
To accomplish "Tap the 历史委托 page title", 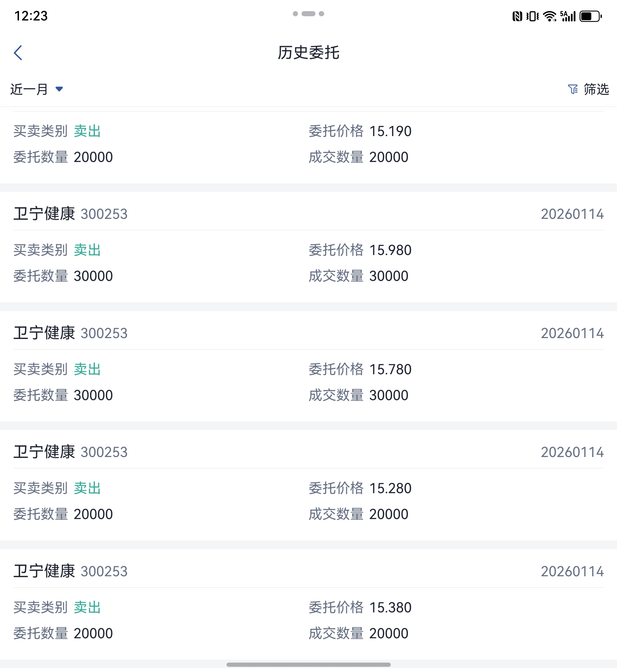I will (308, 53).
